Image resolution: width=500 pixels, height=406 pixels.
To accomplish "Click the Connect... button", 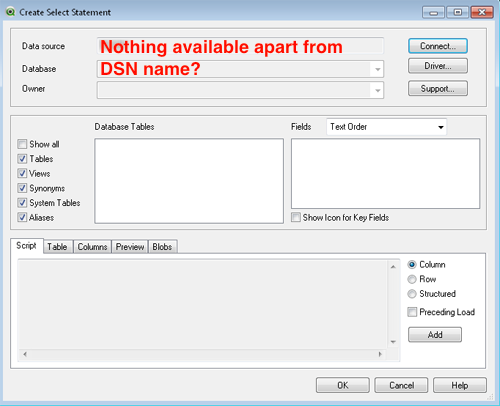I will click(x=438, y=46).
